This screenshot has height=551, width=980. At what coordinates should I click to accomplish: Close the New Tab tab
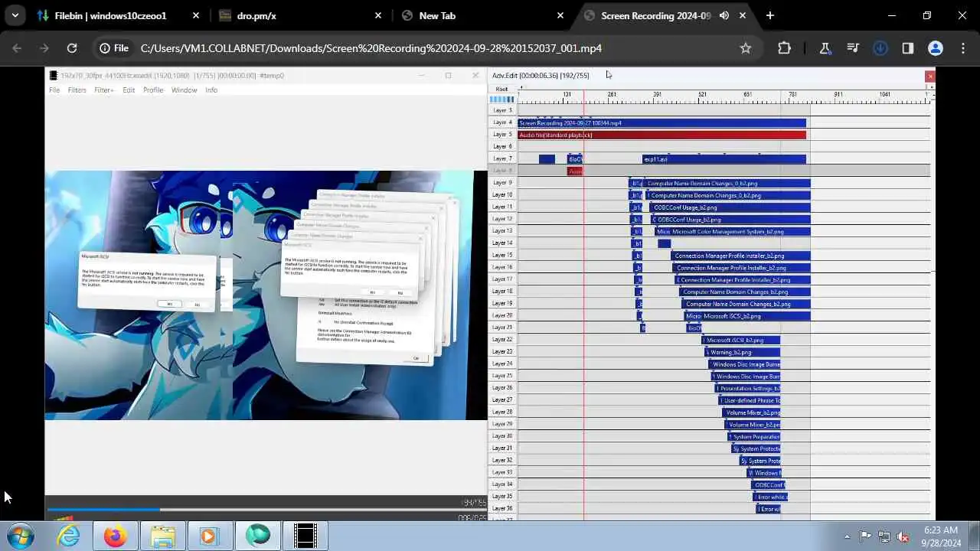(x=560, y=15)
